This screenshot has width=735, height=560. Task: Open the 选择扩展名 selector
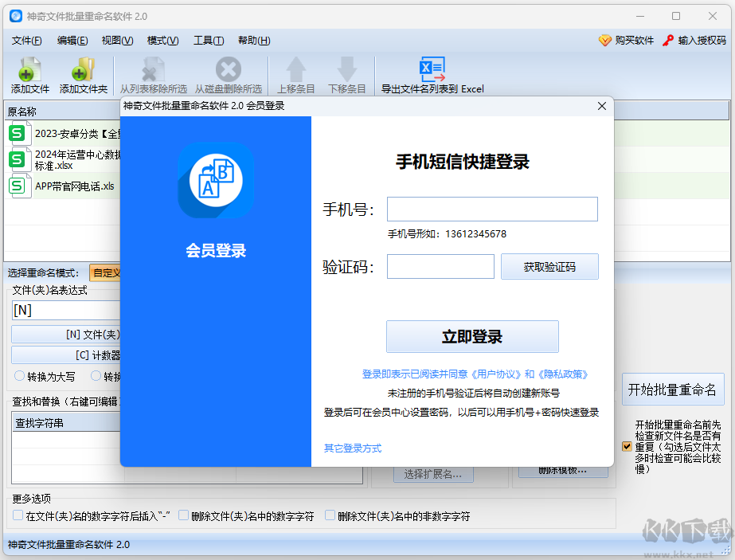434,473
